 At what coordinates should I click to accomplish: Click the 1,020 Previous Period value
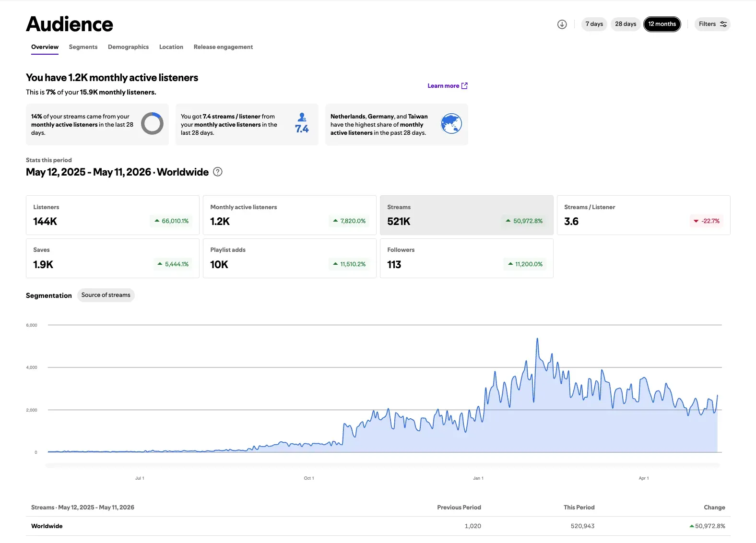tap(472, 526)
